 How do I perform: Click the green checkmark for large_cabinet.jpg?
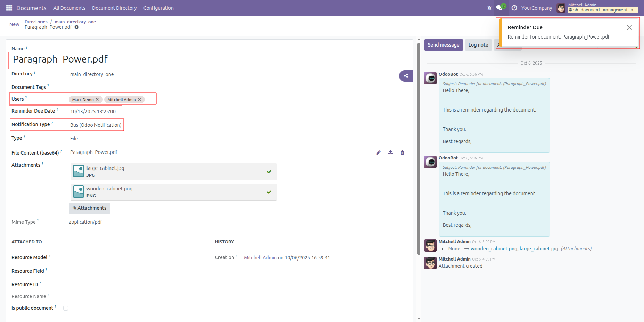pos(269,172)
